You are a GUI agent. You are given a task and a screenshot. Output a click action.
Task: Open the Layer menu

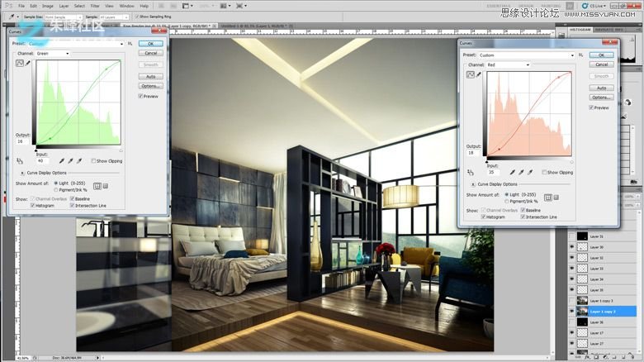64,6
